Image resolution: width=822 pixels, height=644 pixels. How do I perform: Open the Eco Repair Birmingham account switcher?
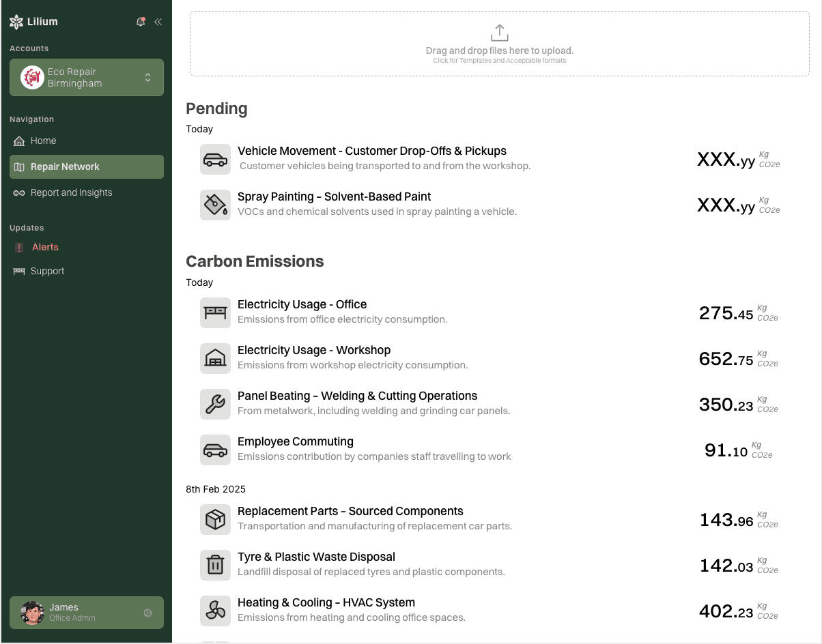[87, 77]
